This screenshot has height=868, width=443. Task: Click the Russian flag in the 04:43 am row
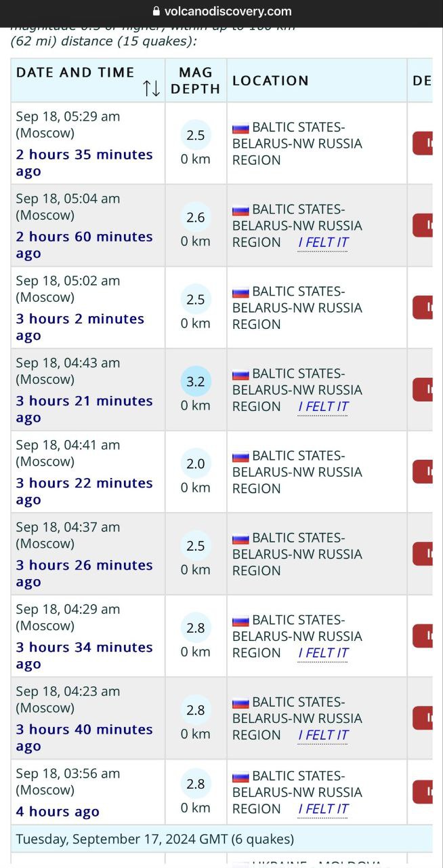click(240, 374)
